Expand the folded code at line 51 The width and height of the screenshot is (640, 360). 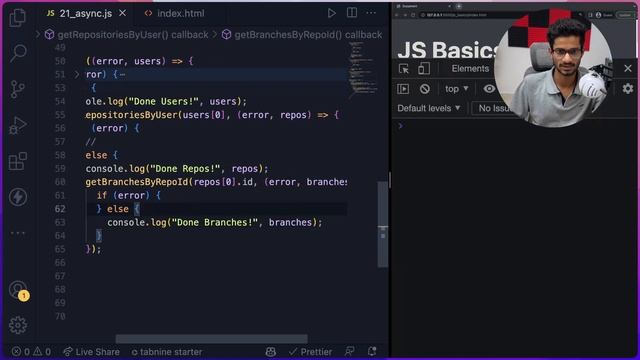click(x=77, y=74)
